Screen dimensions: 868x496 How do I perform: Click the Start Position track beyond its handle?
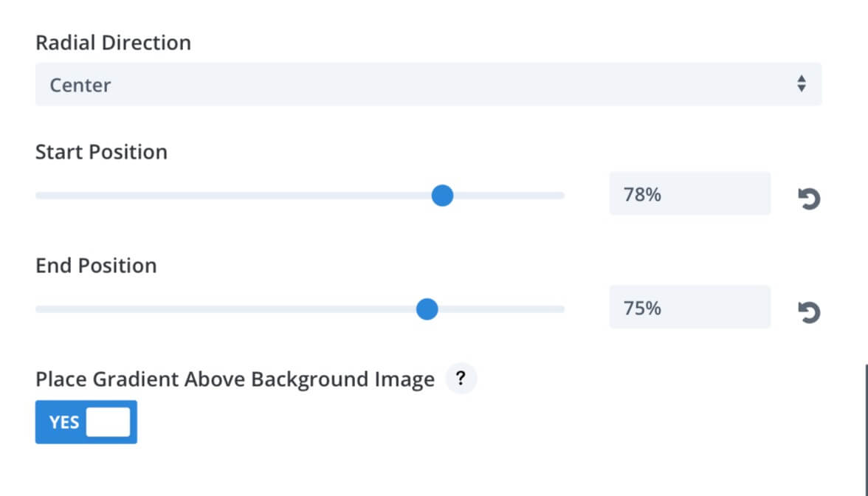[x=509, y=196]
